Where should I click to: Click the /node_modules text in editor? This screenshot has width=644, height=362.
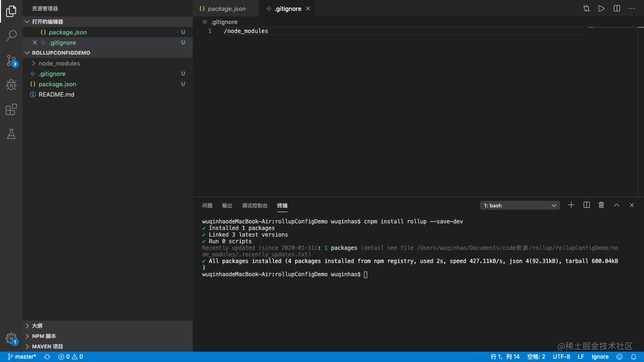pyautogui.click(x=246, y=31)
